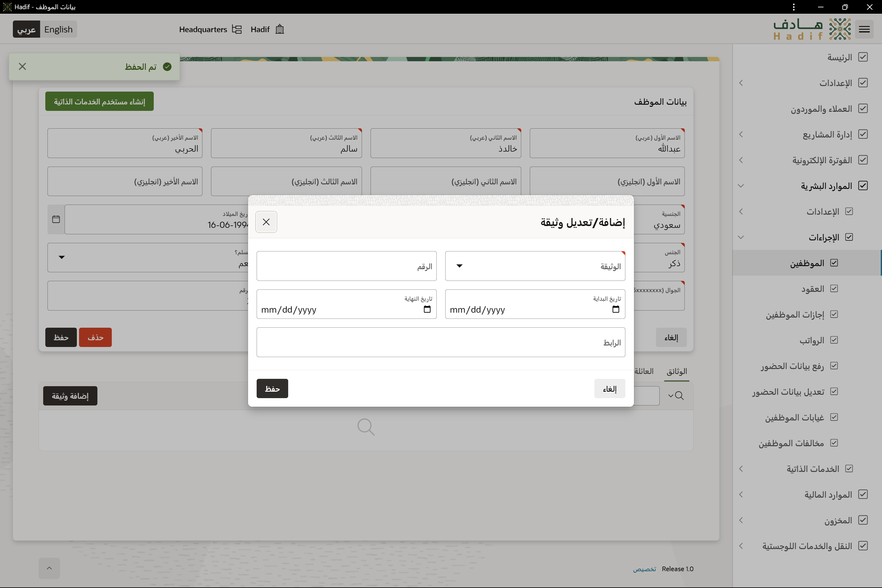Click حفظ in the document dialog
Screen dimensions: 882x588
click(x=272, y=389)
